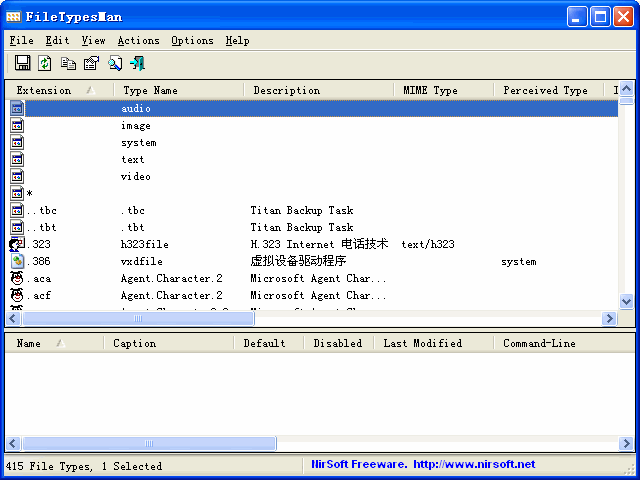640x480 pixels.
Task: Click the .aca Agent character icon
Action: pos(17,278)
